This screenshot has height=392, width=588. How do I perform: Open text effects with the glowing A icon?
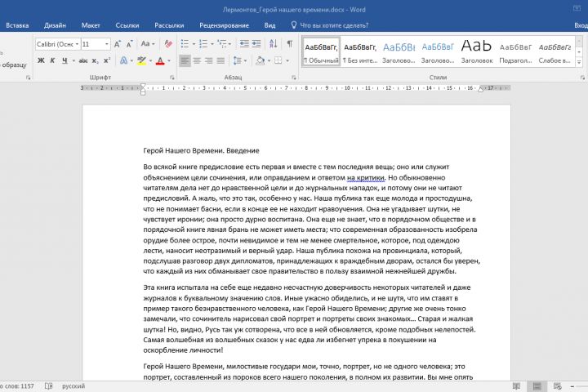point(123,60)
